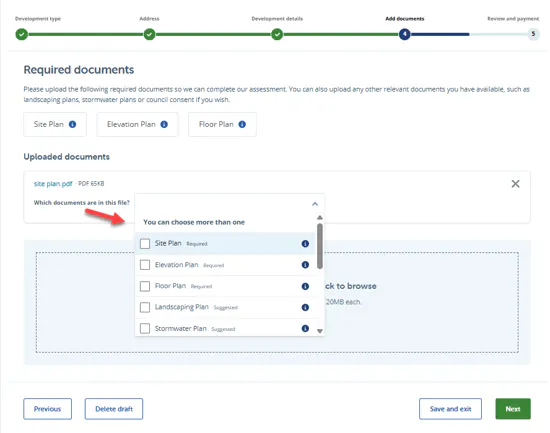Click info icon beside Elevation Plan chip
This screenshot has width=550, height=433.
coord(164,124)
